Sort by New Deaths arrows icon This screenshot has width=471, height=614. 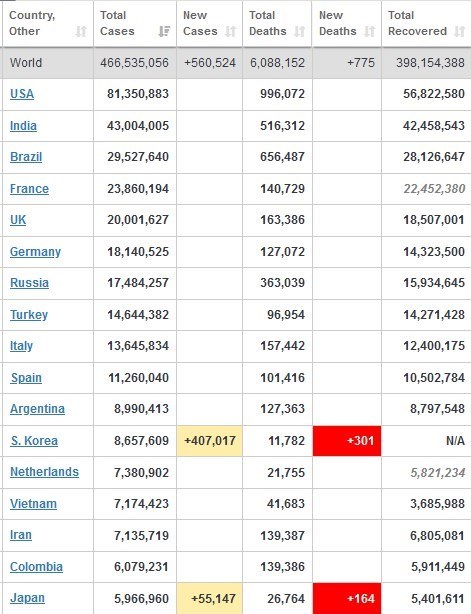coord(369,31)
